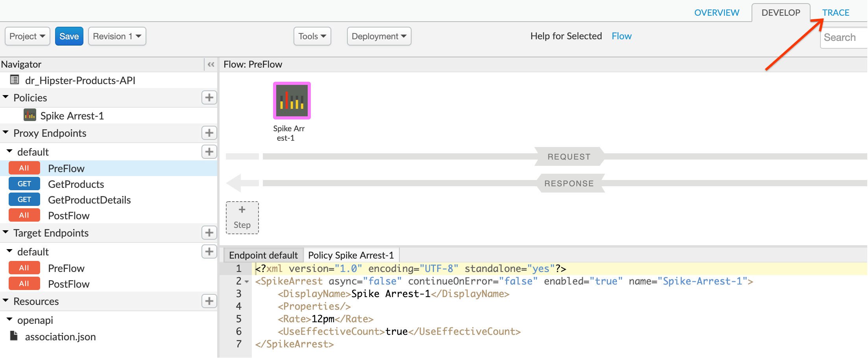The height and width of the screenshot is (358, 868).
Task: Select dr_Hipster-Products-API proxy in Navigator
Action: pyautogui.click(x=80, y=80)
